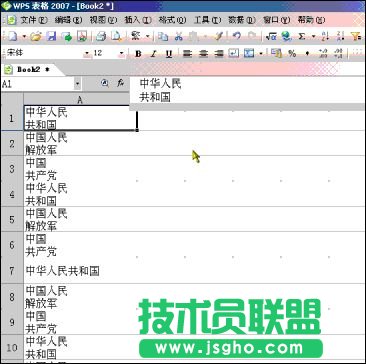The width and height of the screenshot is (366, 364).
Task: Toggle the Wrap Text button
Action: pos(234,54)
